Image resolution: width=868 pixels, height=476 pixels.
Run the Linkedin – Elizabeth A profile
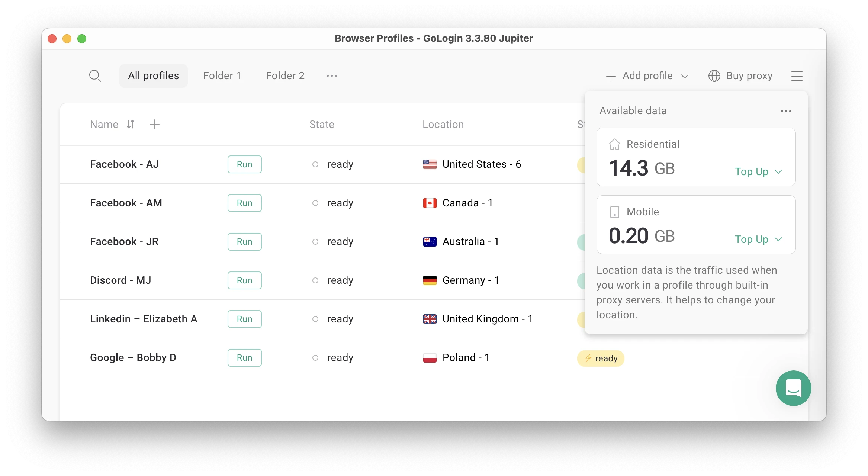point(244,319)
